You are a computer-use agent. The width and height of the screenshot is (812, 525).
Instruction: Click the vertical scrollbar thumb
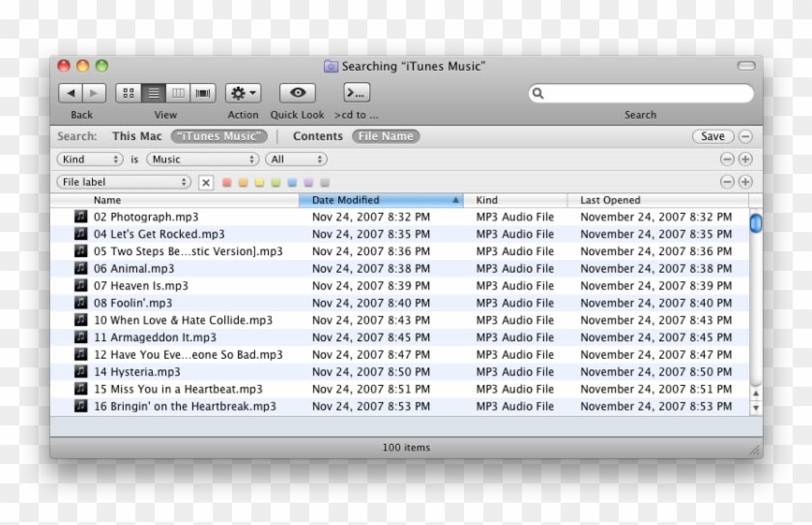756,222
